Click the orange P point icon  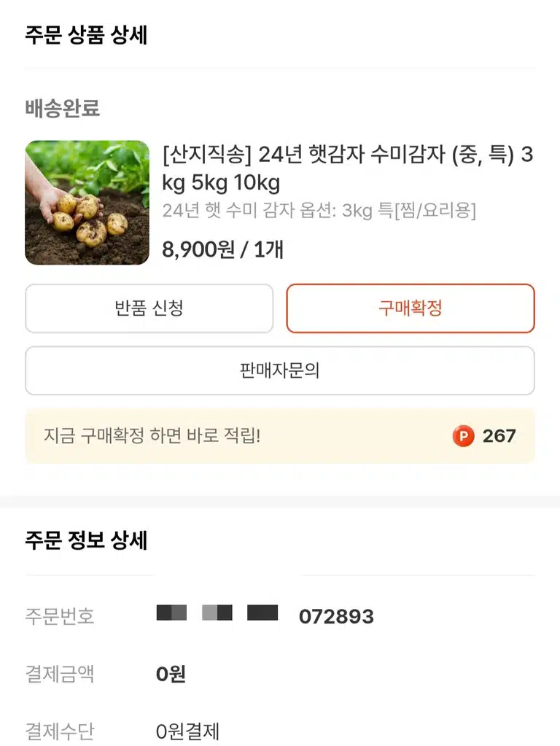coord(463,436)
